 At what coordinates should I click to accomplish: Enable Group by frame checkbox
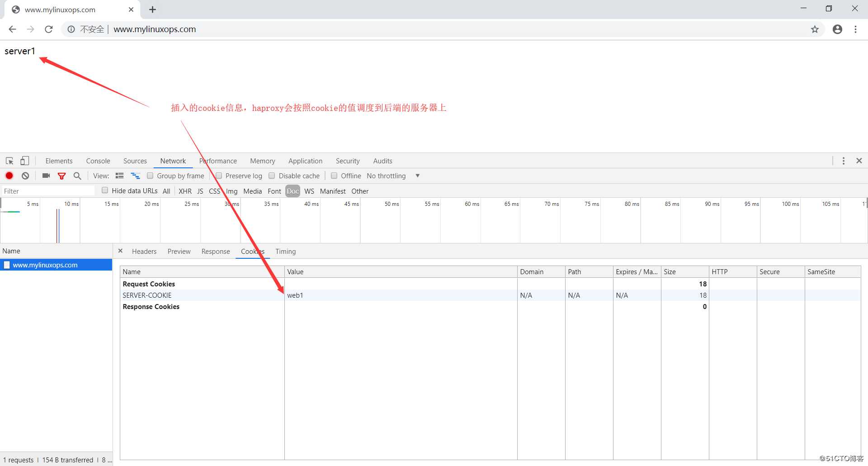[x=151, y=176]
